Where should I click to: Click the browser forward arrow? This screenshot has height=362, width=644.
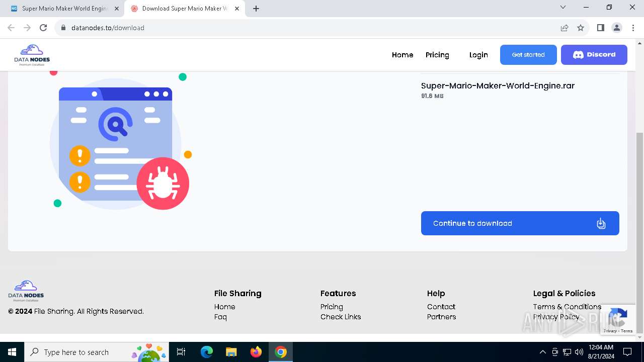pyautogui.click(x=27, y=28)
